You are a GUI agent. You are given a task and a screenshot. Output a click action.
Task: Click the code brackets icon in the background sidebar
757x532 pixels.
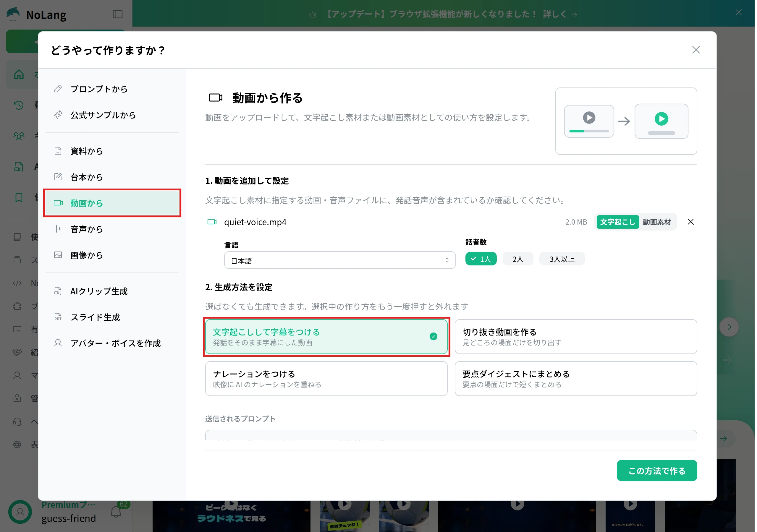17,283
